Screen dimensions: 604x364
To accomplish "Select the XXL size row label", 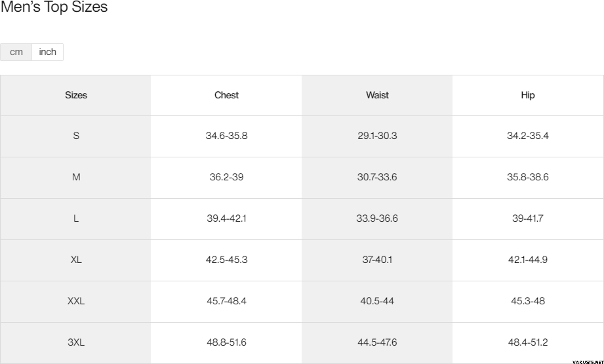I will pos(76,301).
